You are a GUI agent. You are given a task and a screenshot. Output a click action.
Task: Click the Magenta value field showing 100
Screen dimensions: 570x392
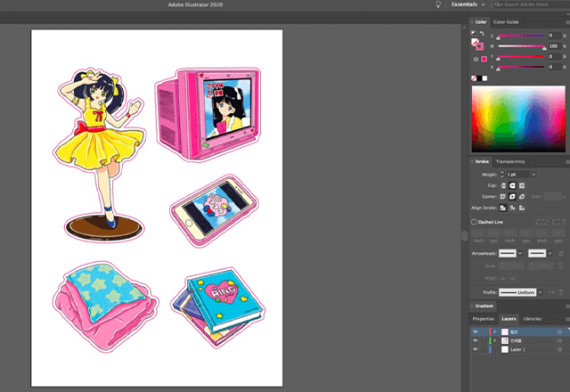pos(555,46)
